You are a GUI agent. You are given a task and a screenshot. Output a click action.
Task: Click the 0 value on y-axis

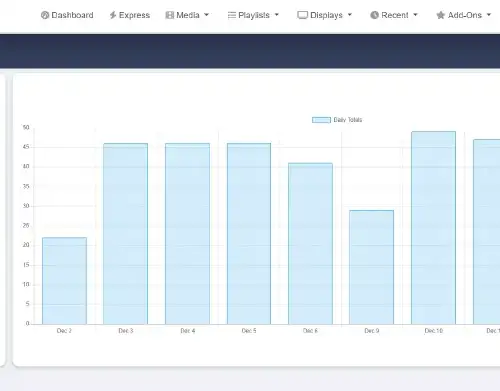[28, 323]
